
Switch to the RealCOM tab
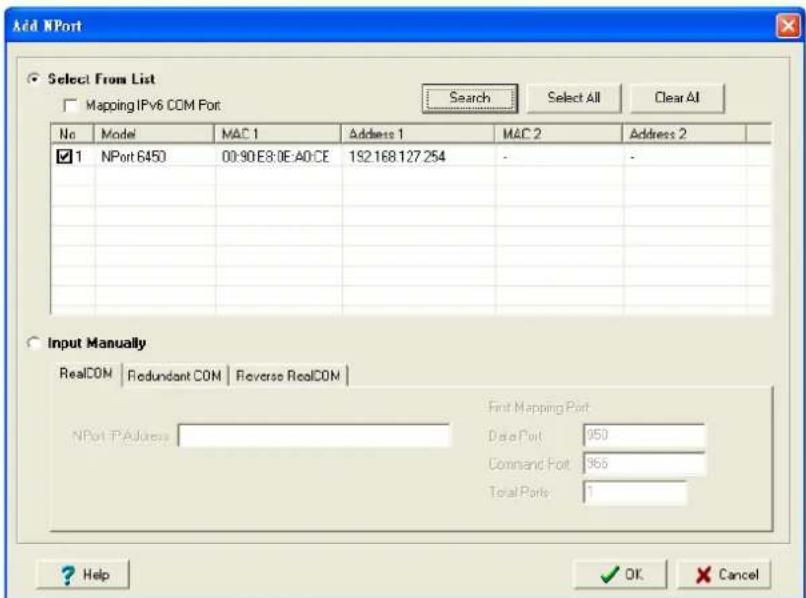(x=86, y=374)
